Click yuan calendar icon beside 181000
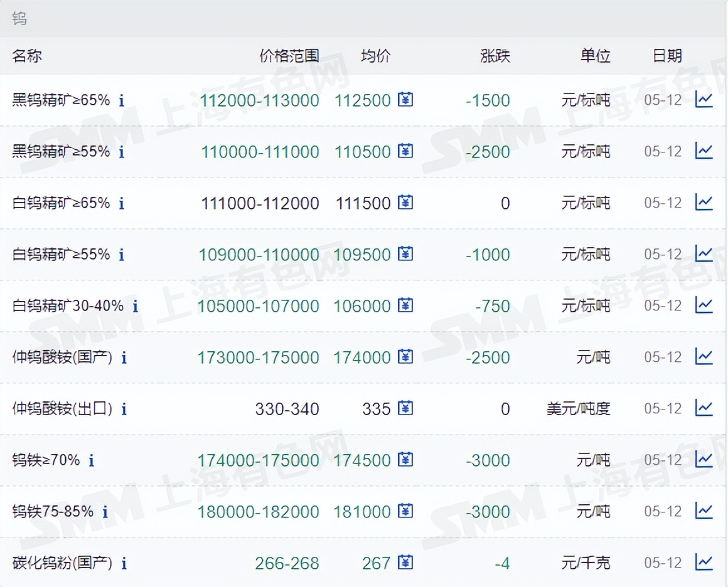This screenshot has height=587, width=728. 405,511
